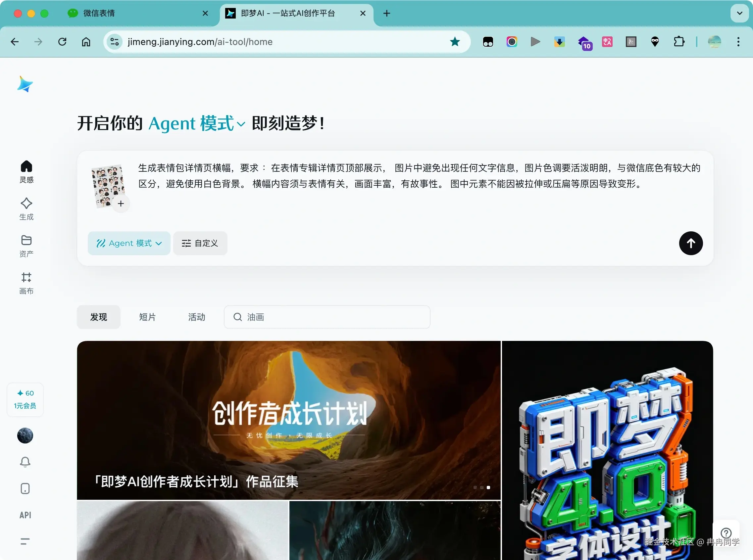Open the Agent 模式 button dropdown
753x560 pixels.
[x=129, y=243]
